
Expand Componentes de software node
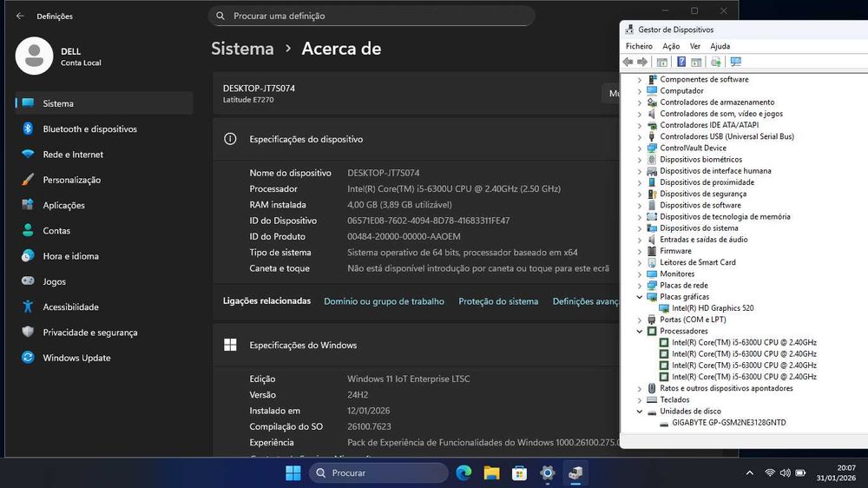coord(640,80)
